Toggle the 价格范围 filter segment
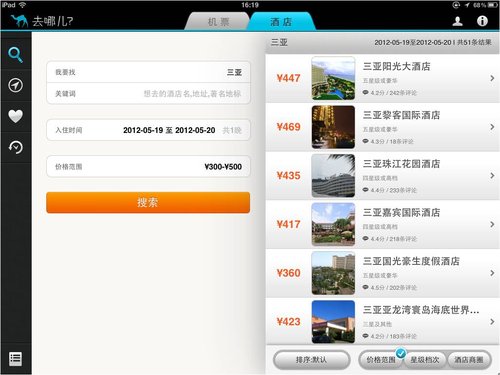500x375 pixels. coord(381,360)
